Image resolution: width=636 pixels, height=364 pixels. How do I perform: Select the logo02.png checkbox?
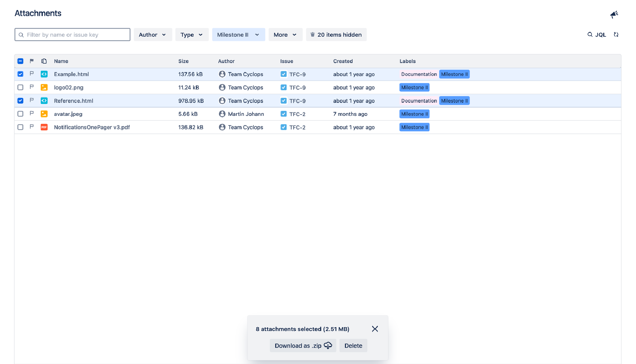click(x=20, y=87)
